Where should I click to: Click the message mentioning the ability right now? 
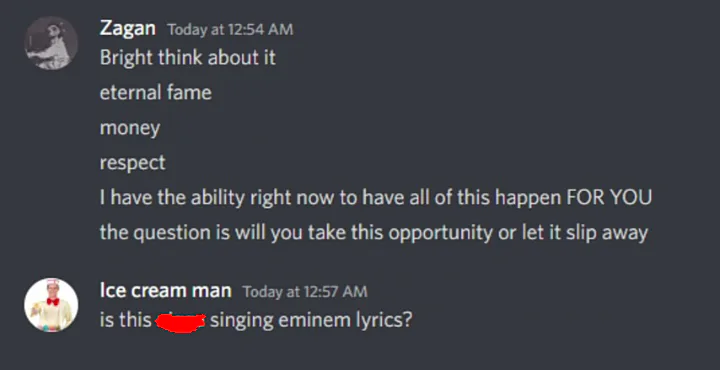[376, 197]
